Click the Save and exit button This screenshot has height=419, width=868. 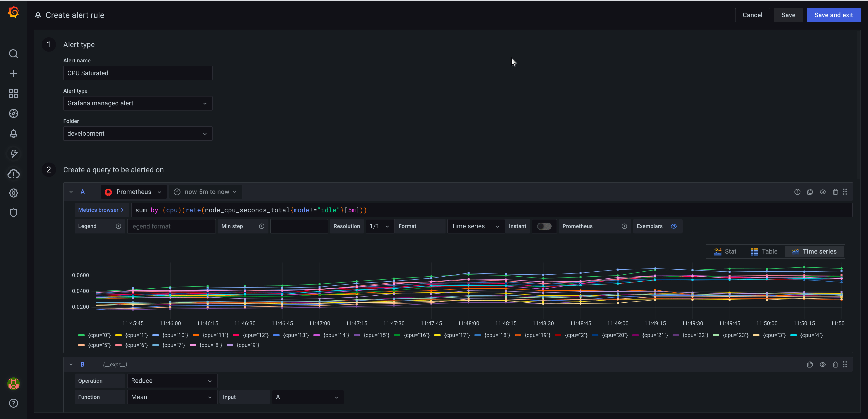pos(833,15)
